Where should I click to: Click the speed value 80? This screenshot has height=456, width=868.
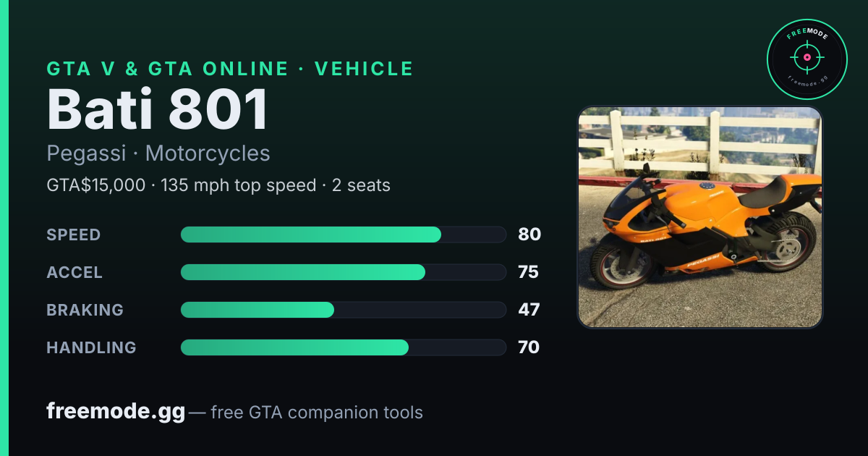(x=529, y=235)
